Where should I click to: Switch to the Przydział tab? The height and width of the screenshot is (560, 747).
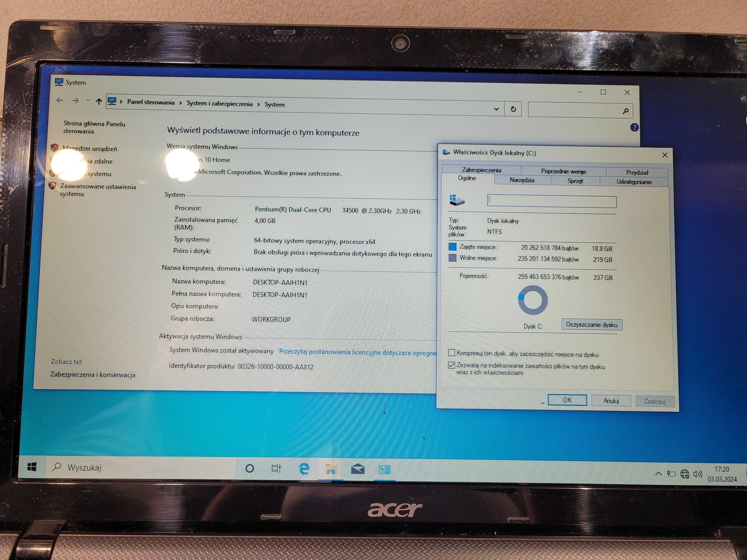tap(637, 172)
